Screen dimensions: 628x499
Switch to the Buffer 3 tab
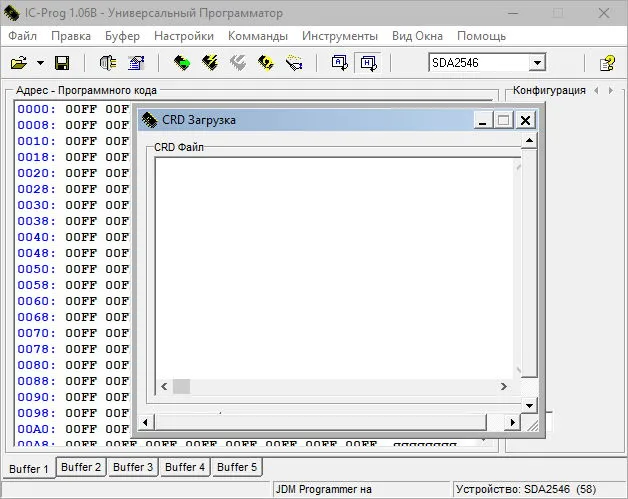point(133,467)
